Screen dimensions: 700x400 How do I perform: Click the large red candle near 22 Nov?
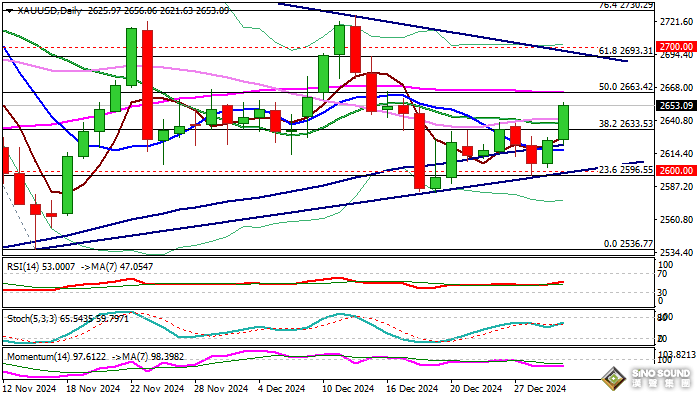148,84
